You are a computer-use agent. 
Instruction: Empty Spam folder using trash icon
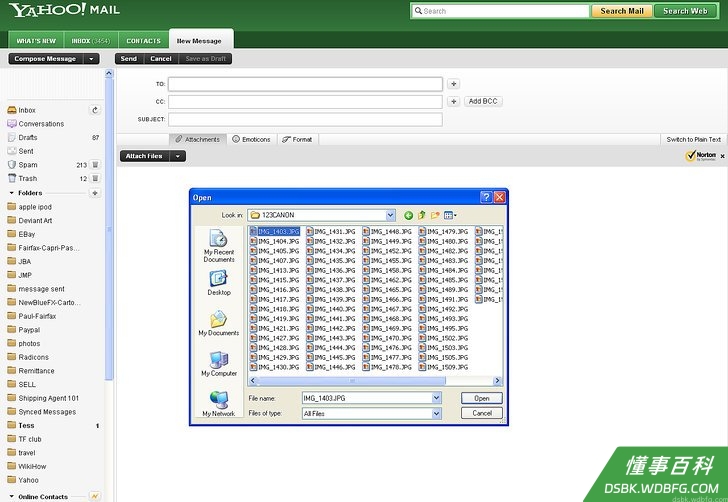tap(95, 165)
